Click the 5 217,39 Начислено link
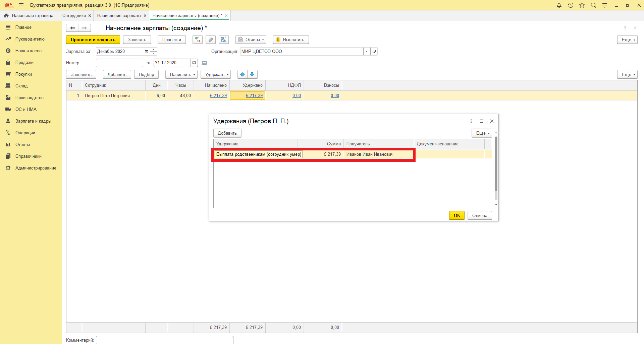644x344 pixels. [x=218, y=96]
